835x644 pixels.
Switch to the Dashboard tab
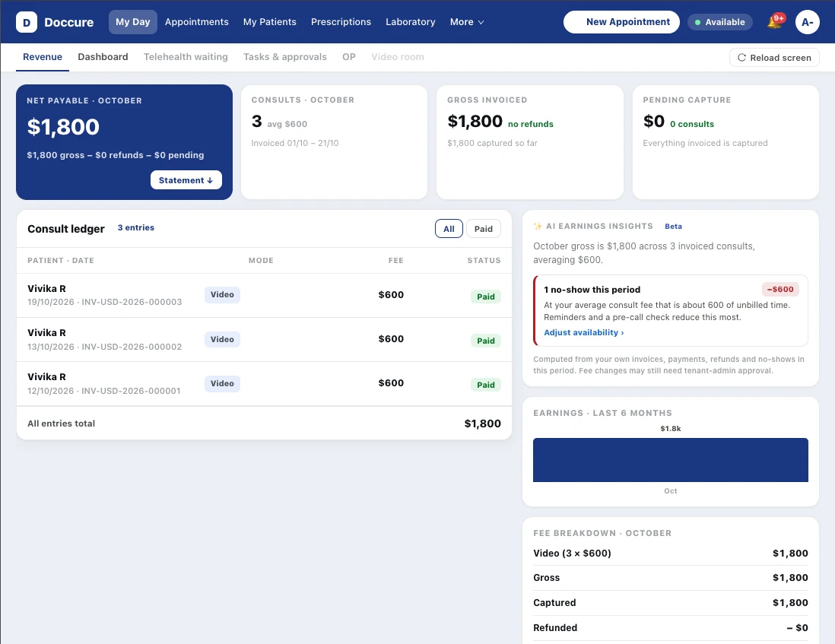[x=103, y=57]
